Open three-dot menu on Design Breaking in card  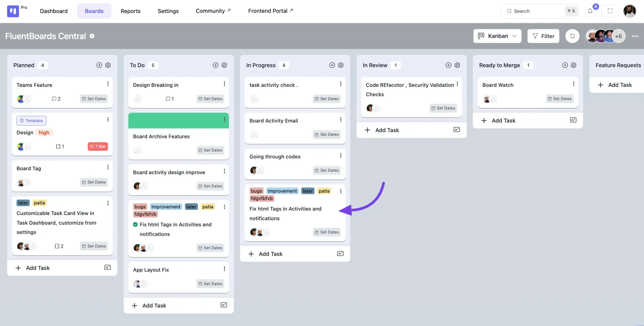224,84
